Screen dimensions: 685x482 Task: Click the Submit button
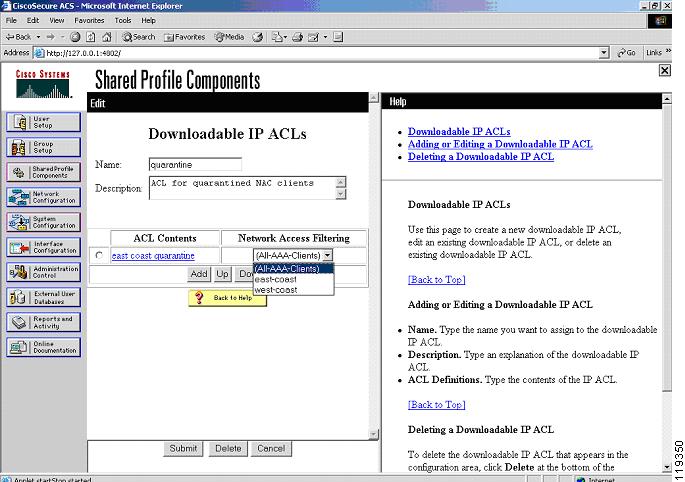coord(183,448)
